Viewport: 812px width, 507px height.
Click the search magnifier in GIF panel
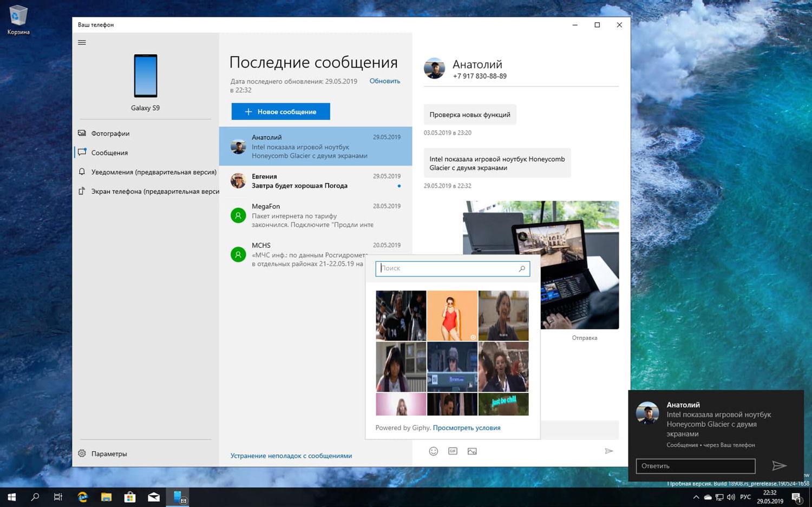(522, 268)
